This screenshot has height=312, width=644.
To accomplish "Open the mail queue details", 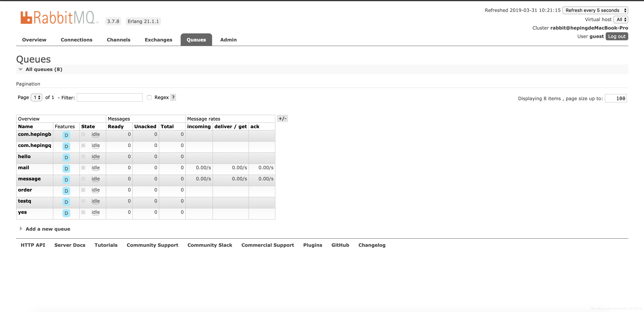I will click(24, 168).
